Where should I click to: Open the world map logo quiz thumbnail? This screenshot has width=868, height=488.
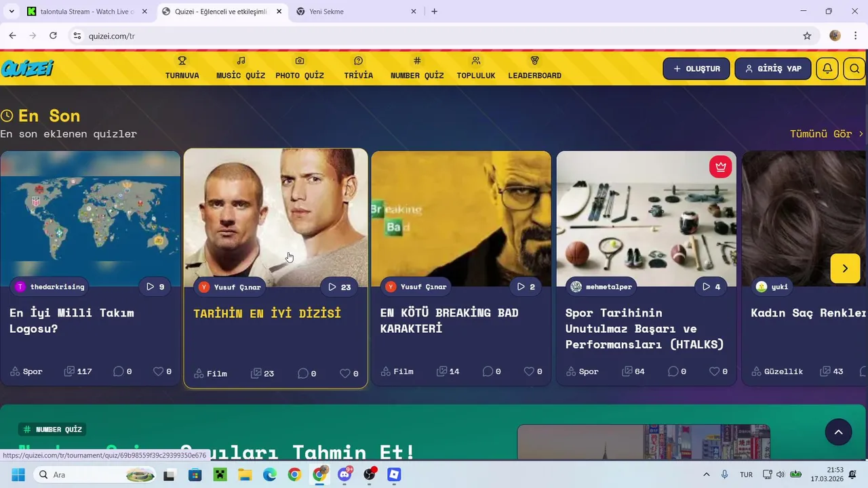90,218
